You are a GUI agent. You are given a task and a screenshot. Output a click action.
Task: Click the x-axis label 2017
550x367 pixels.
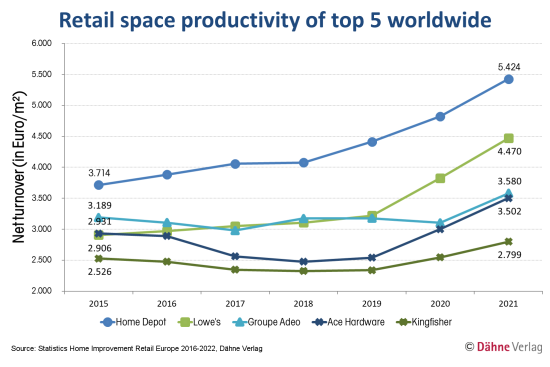235,304
